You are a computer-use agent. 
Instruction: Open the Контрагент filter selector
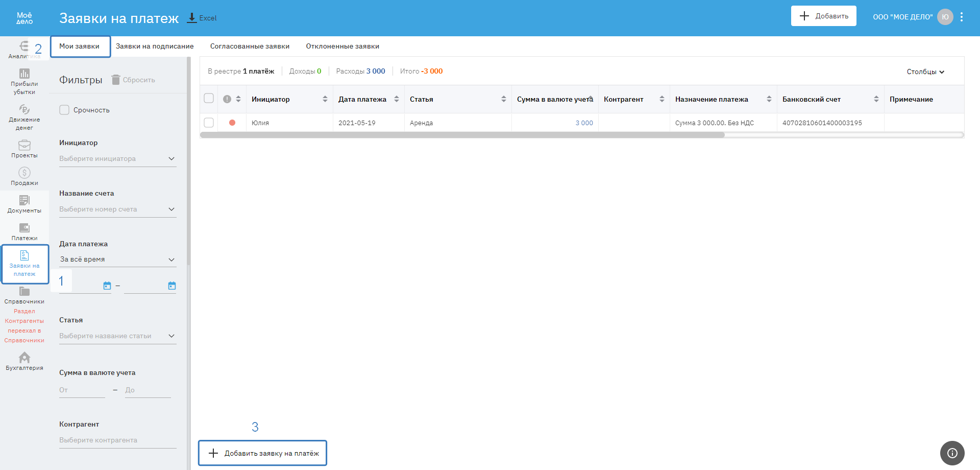click(118, 440)
